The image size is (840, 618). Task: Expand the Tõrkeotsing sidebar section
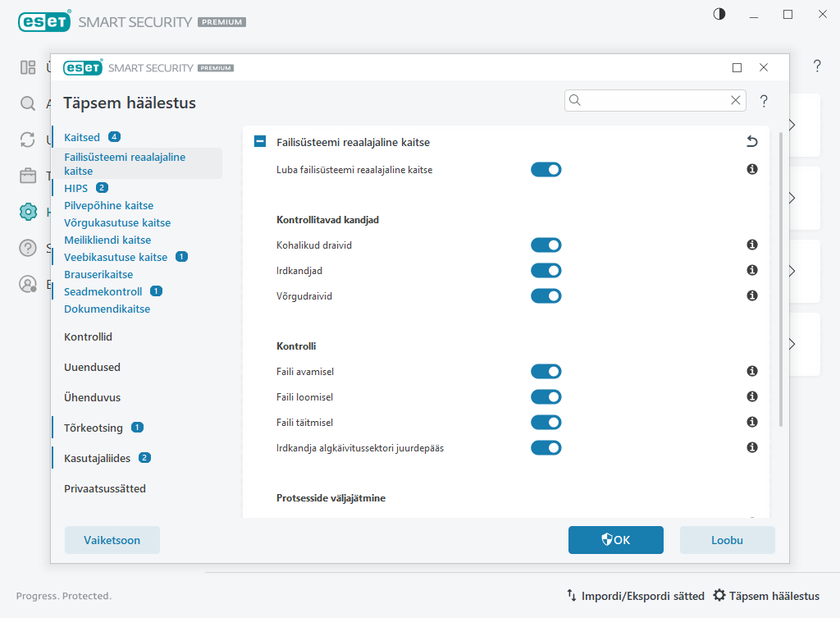pyautogui.click(x=94, y=428)
